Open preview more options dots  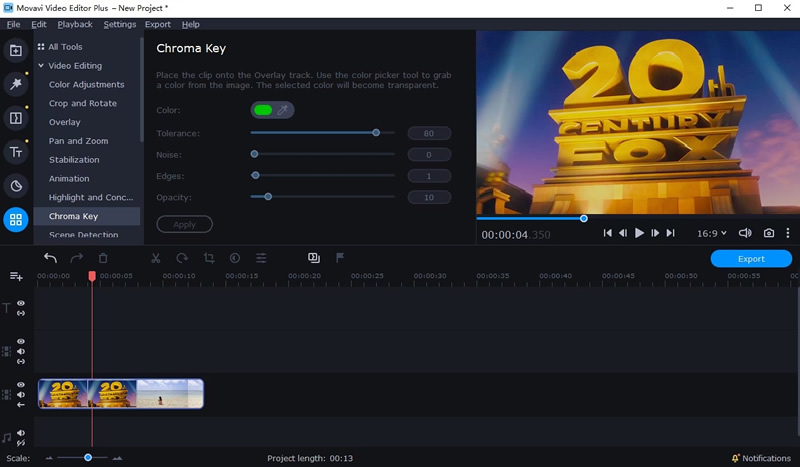788,233
